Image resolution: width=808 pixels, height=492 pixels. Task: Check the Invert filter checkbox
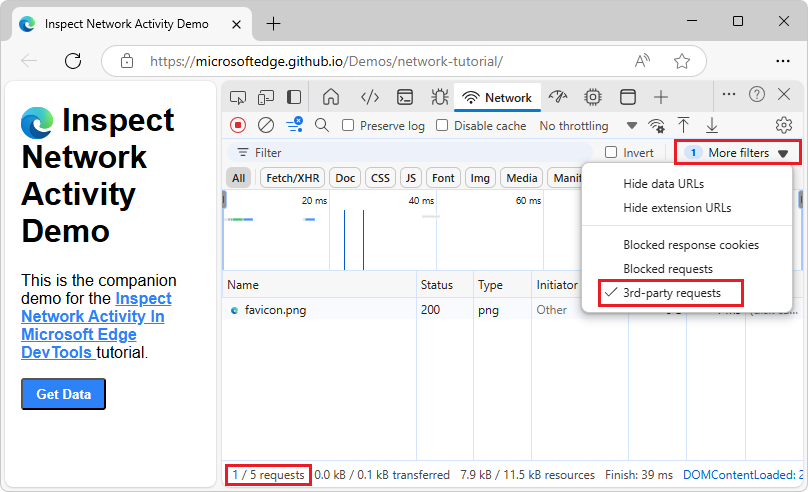click(611, 152)
